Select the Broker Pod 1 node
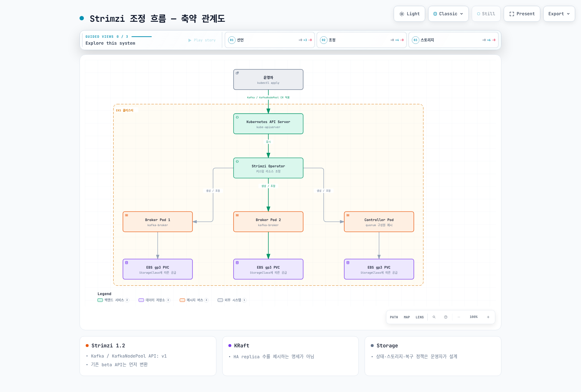 tap(158, 222)
